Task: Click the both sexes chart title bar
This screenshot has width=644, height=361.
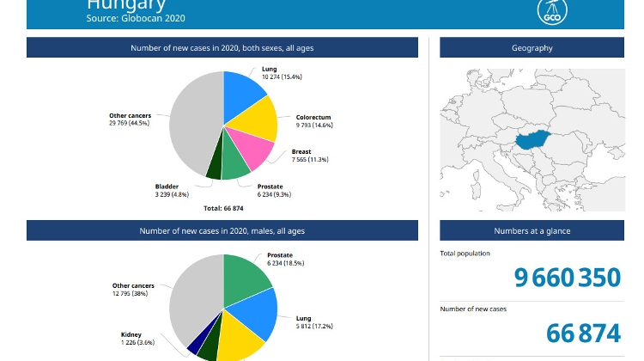Action: 222,48
